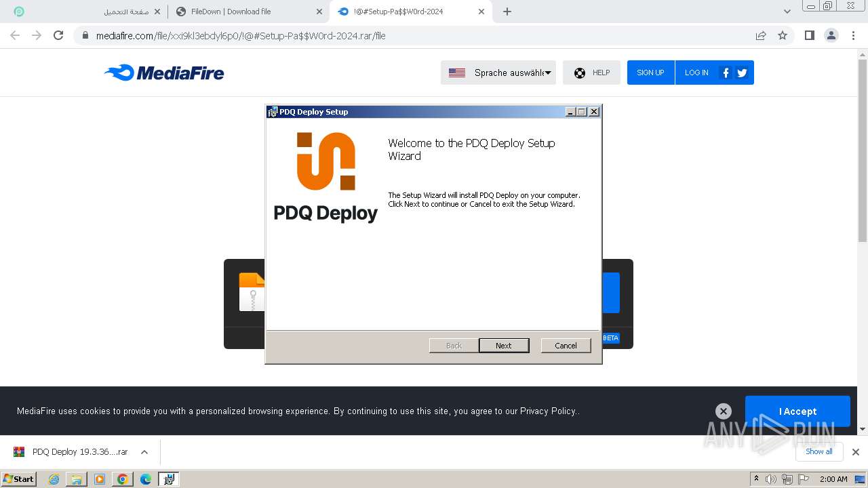Image resolution: width=868 pixels, height=488 pixels.
Task: Dismiss the cookie banner with X icon
Action: pos(724,411)
